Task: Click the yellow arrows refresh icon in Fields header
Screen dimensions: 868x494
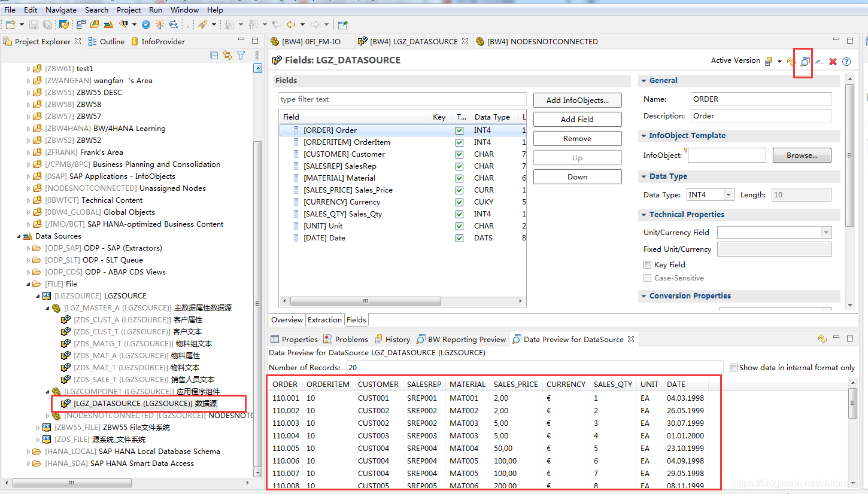Action: (x=791, y=61)
